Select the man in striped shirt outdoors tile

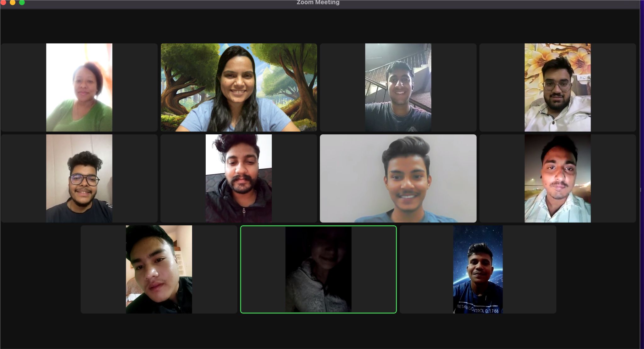(x=558, y=178)
